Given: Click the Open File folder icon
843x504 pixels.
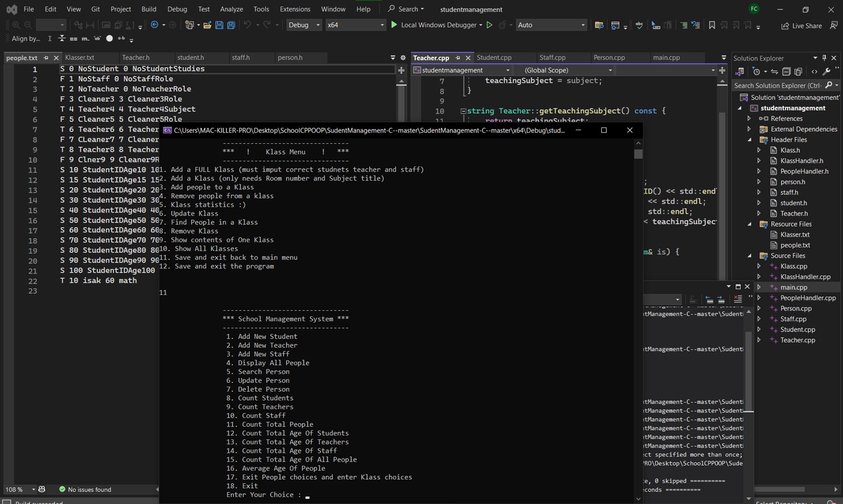Looking at the screenshot, I should pyautogui.click(x=207, y=25).
